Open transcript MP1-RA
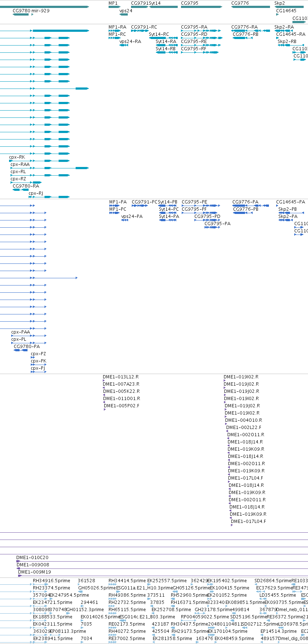Image resolution: width=308 pixels, height=644 pixels. 117,27
